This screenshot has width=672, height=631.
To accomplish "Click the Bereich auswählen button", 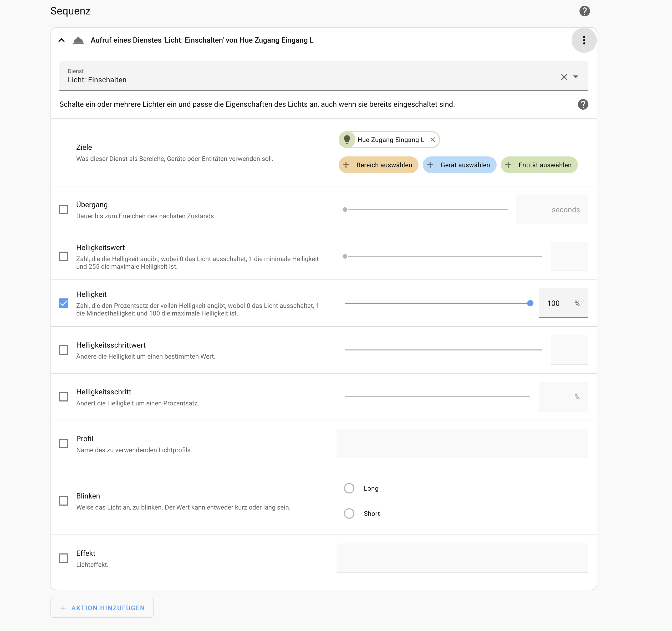I will coord(378,165).
